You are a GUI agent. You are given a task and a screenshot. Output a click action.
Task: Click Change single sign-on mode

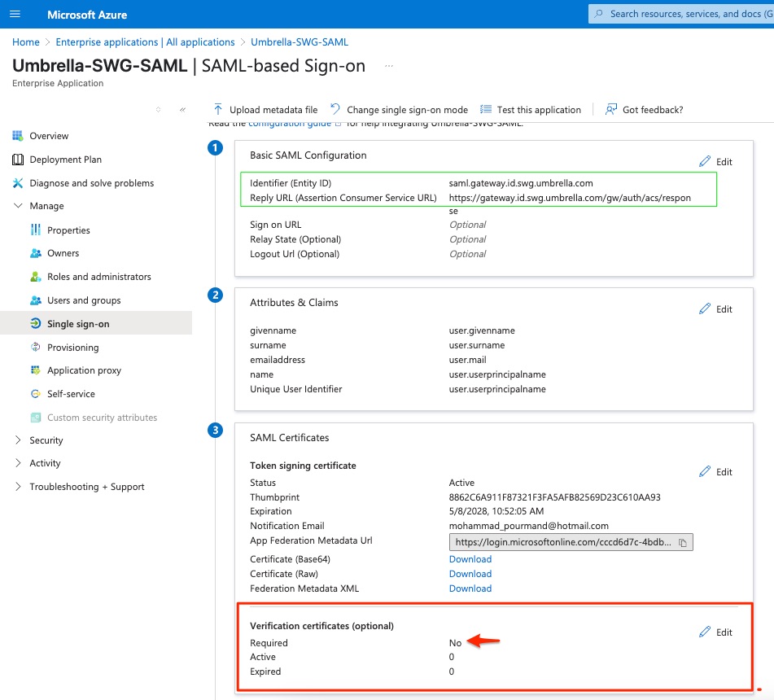pyautogui.click(x=400, y=110)
